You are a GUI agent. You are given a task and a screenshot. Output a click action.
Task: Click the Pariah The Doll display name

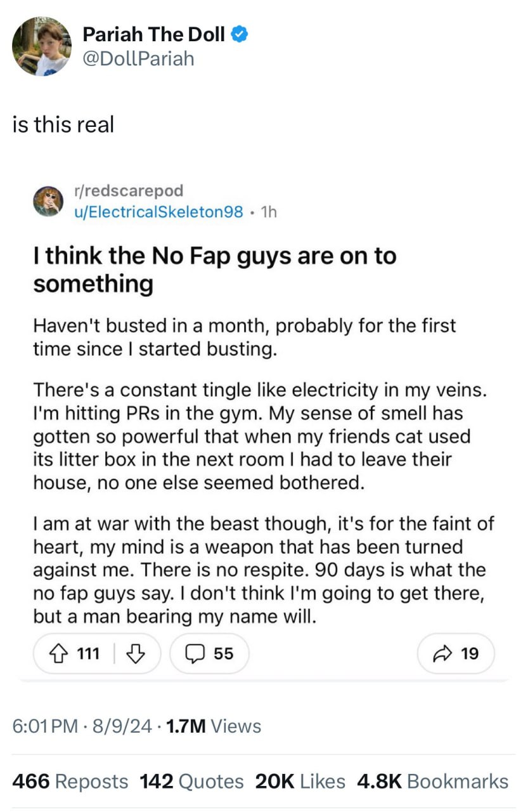[x=154, y=35]
